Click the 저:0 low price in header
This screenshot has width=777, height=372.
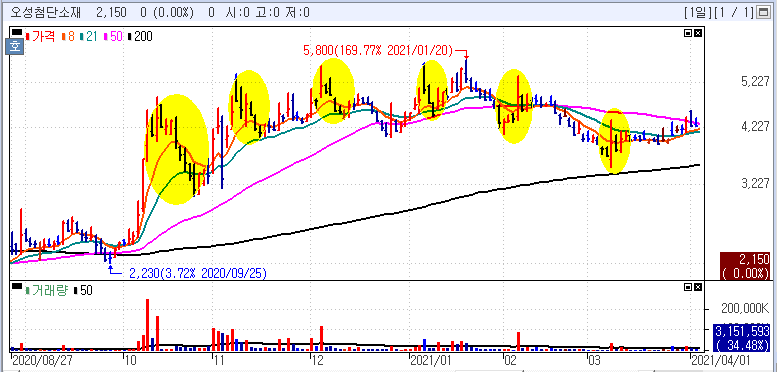pyautogui.click(x=297, y=12)
